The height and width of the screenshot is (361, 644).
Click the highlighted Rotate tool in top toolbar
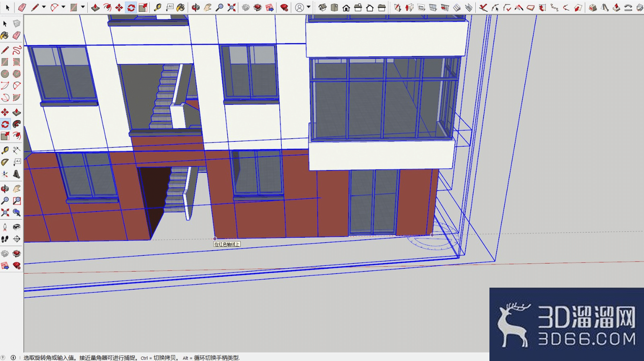(131, 7)
